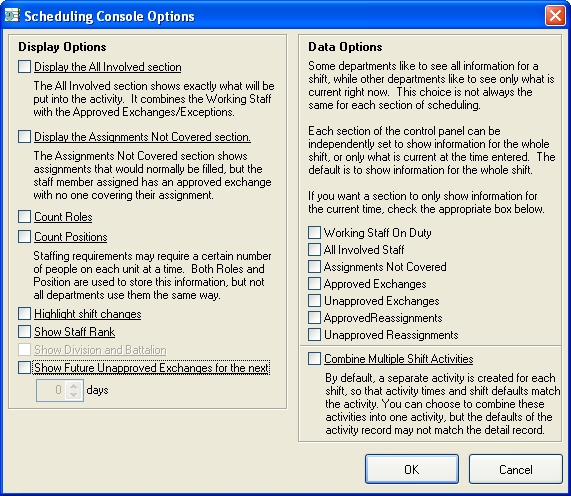
Task: Check the Show Staff Rank option
Action: pyautogui.click(x=24, y=331)
